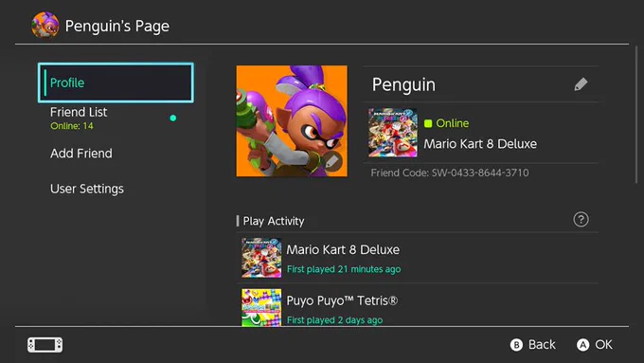Image resolution: width=644 pixels, height=363 pixels.
Task: Click the Penguin nickname text
Action: 403,84
